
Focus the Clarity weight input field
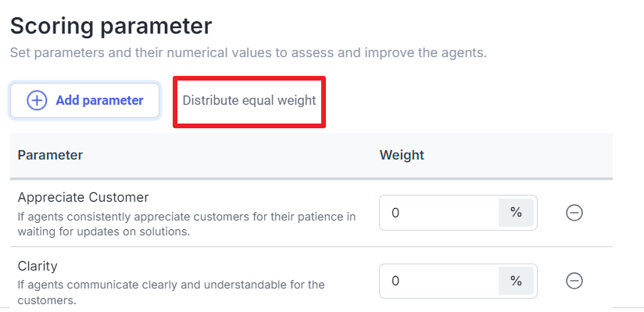(x=438, y=281)
